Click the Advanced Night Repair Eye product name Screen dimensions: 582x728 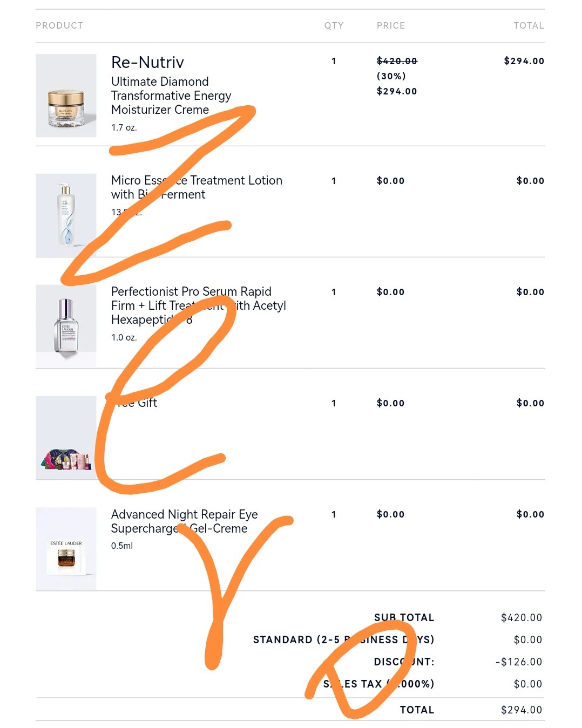click(x=184, y=521)
